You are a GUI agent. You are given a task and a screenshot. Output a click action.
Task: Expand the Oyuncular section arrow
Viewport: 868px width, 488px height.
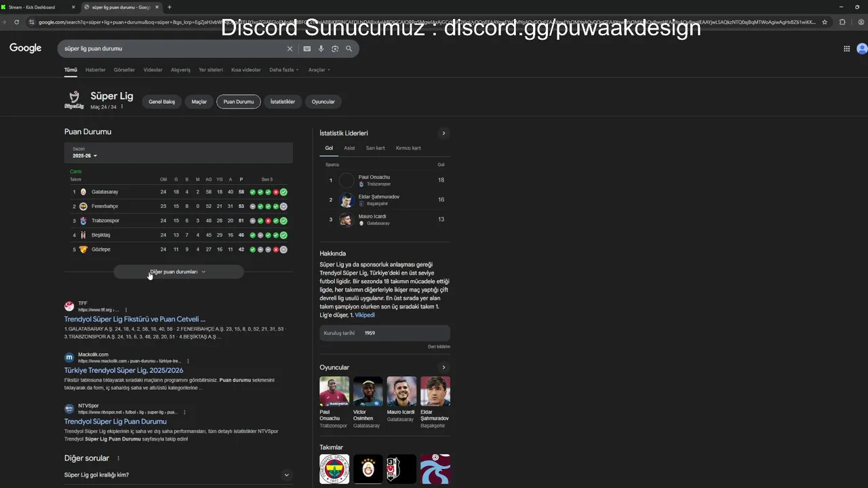[x=443, y=367]
